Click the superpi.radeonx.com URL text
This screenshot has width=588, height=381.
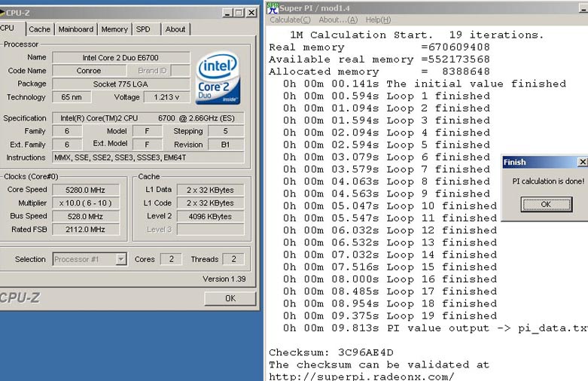[361, 376]
